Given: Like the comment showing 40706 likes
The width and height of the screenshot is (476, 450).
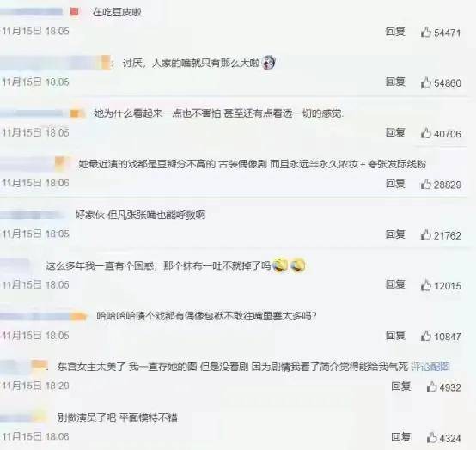Looking at the screenshot, I should tap(426, 133).
